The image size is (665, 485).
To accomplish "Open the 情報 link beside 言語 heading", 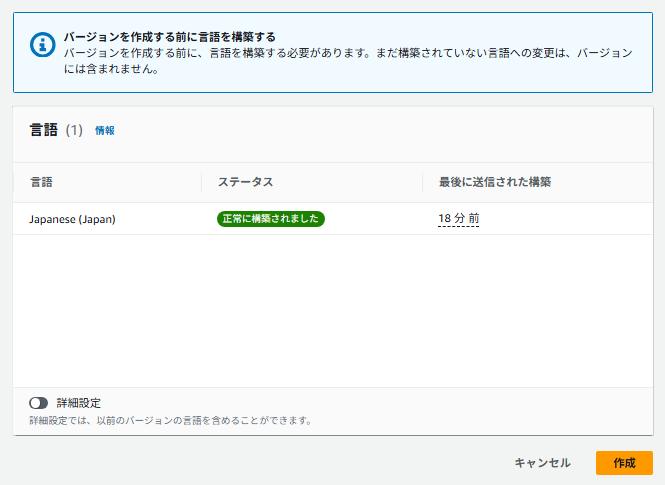I will [105, 131].
